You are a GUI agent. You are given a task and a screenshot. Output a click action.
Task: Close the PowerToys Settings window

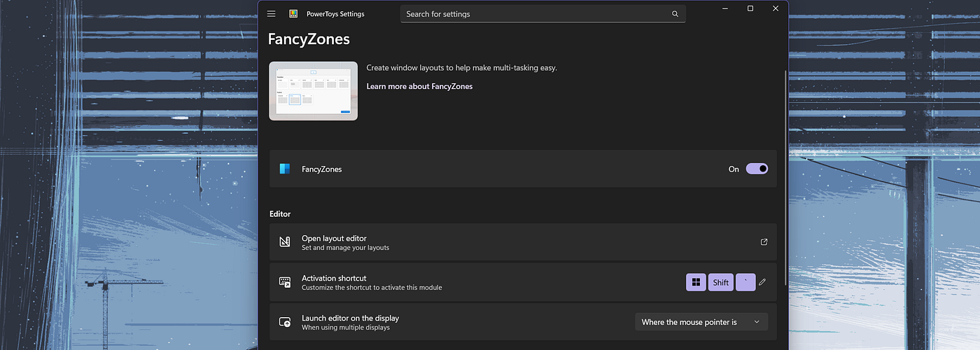pyautogui.click(x=776, y=8)
